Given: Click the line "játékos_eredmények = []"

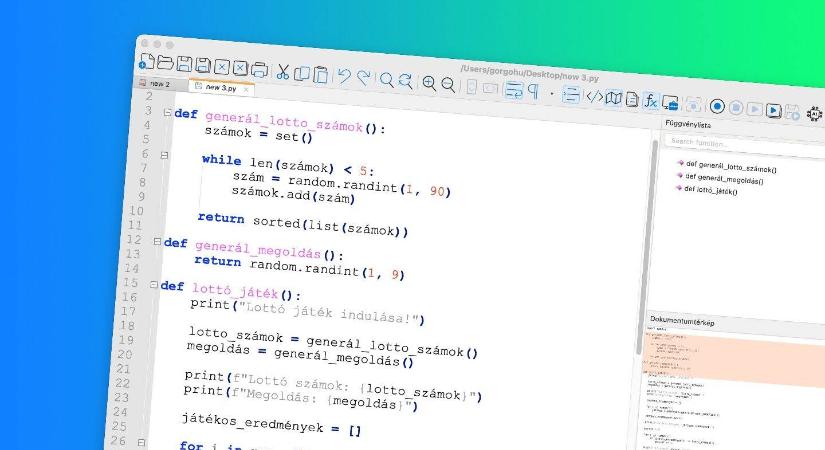Looking at the screenshot, I should (271, 425).
